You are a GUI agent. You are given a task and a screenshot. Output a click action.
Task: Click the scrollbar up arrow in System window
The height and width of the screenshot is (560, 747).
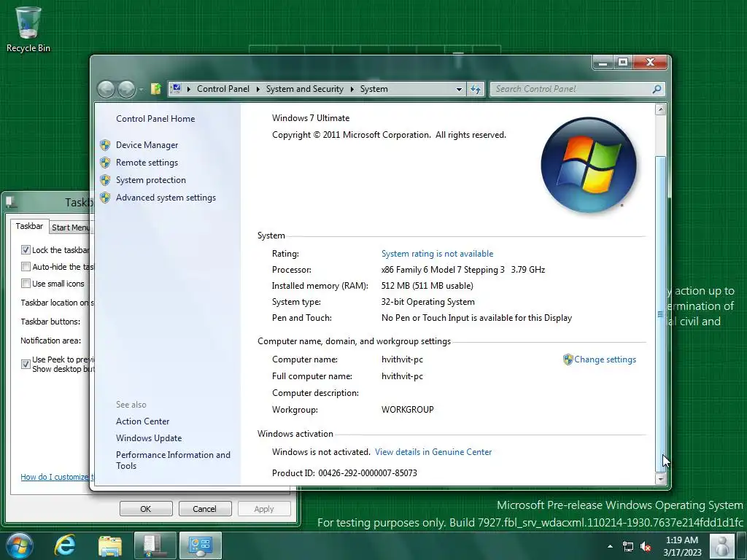(x=660, y=109)
